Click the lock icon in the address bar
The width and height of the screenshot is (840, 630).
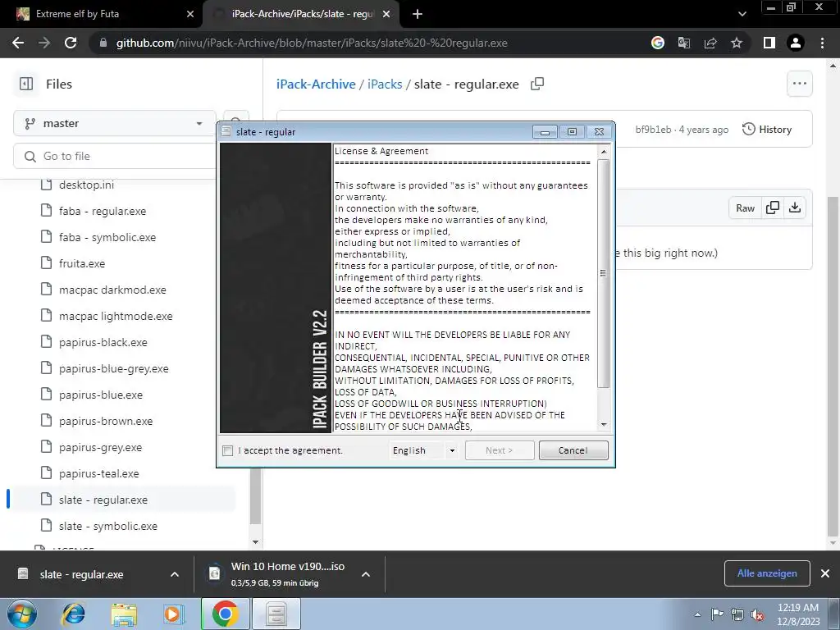pos(103,43)
